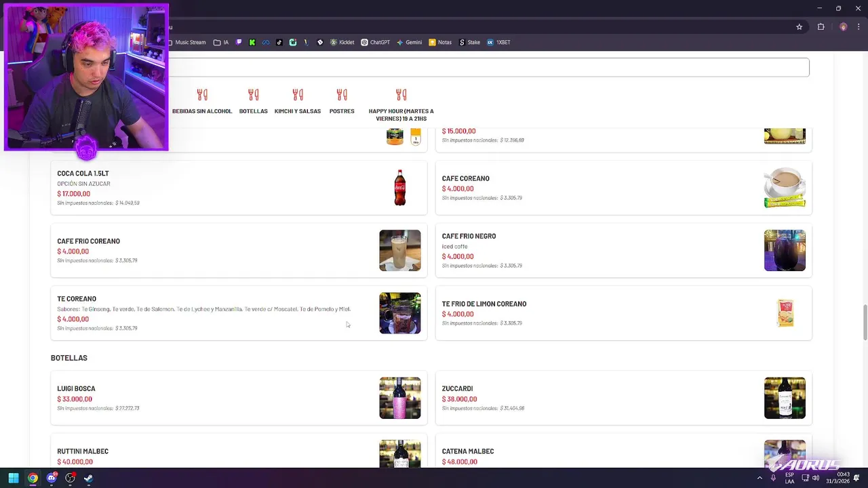Open the Te Frio de Limon Coreano item
868x488 pixels.
[623, 313]
